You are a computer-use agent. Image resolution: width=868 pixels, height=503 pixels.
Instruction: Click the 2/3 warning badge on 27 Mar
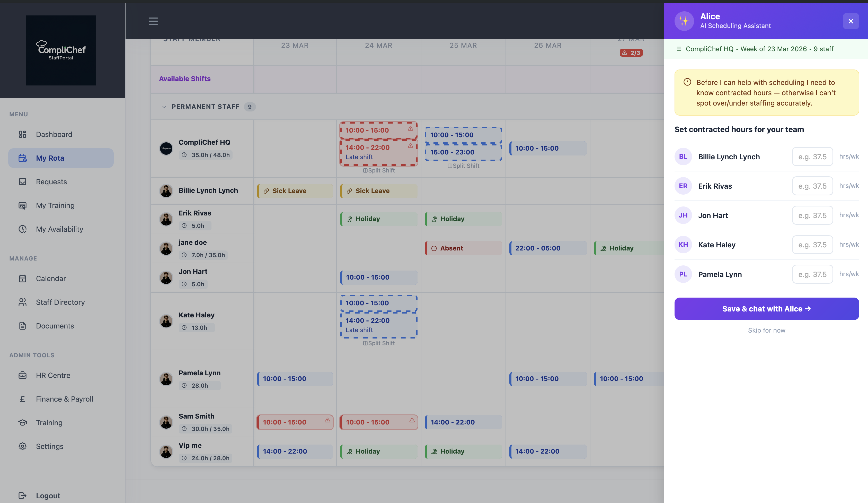631,53
